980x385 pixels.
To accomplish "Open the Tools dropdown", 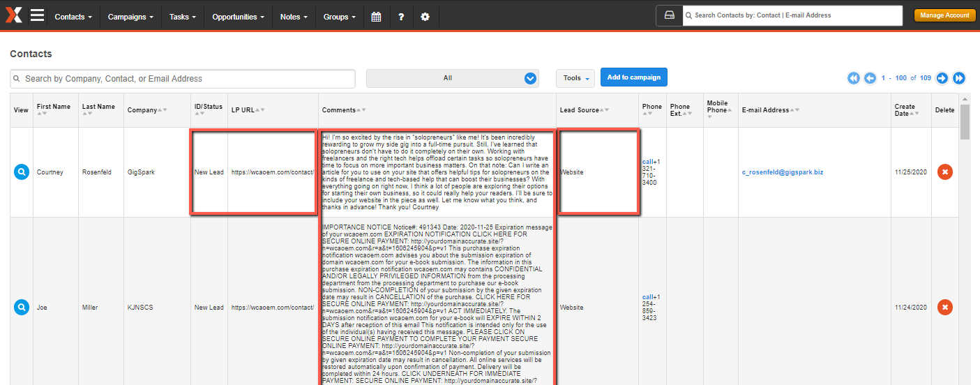I will pos(575,78).
